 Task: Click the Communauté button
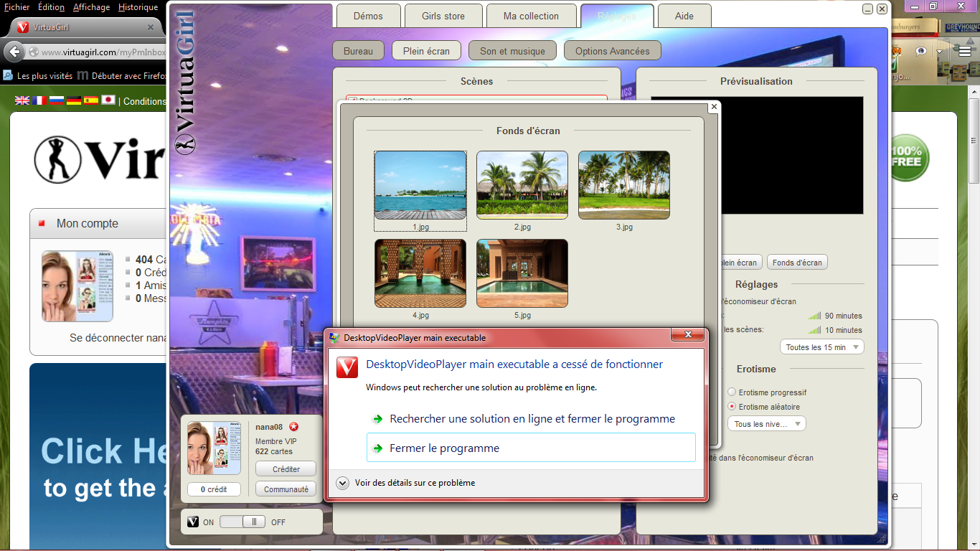(x=286, y=489)
